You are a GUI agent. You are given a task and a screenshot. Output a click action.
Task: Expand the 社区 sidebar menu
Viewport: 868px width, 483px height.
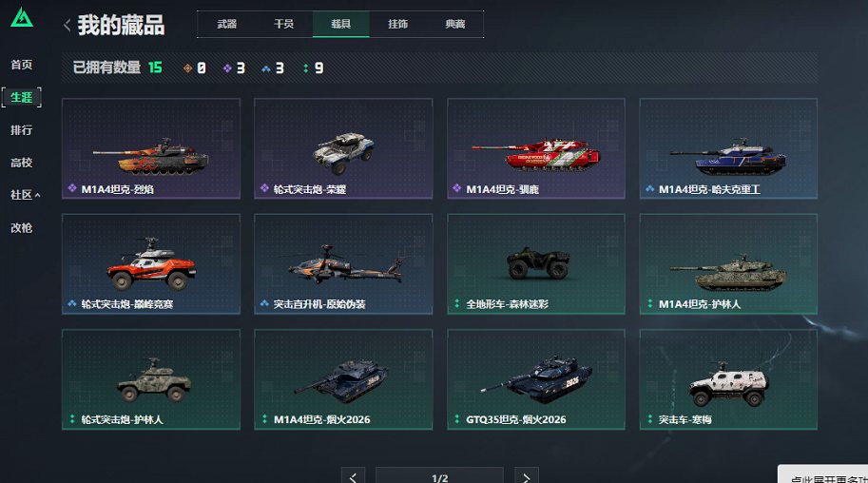point(25,195)
